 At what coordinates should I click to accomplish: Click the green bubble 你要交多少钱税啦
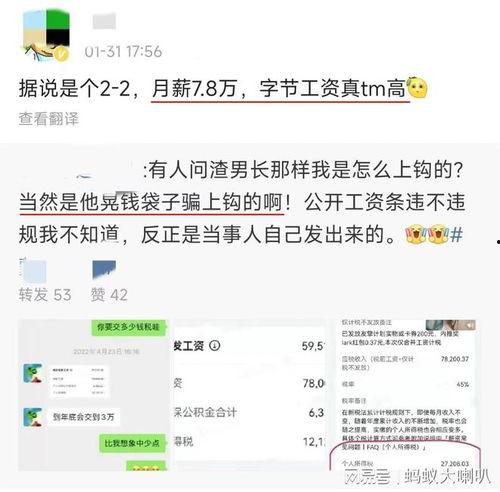click(129, 327)
